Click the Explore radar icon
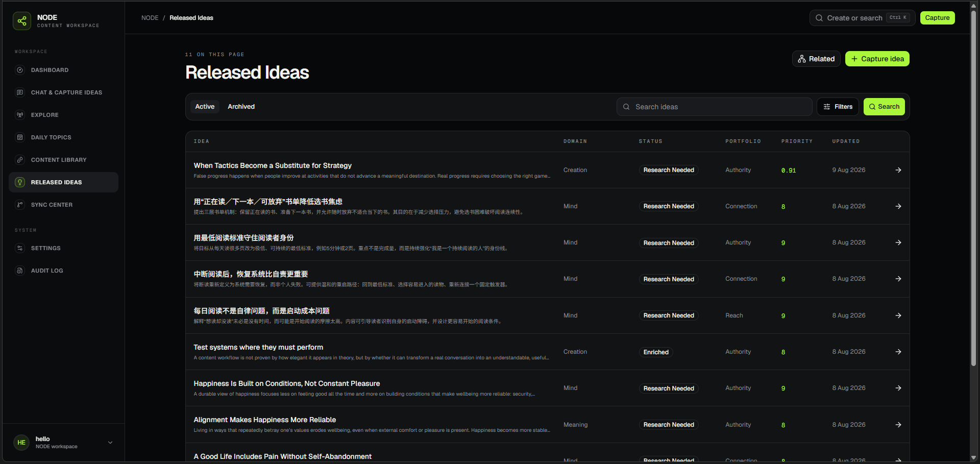 coord(20,115)
